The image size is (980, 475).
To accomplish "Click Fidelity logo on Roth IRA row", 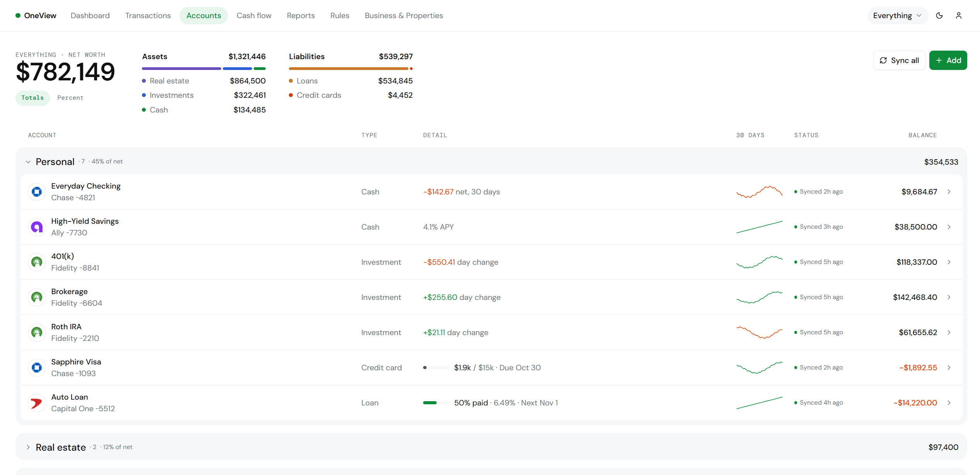I will [37, 332].
